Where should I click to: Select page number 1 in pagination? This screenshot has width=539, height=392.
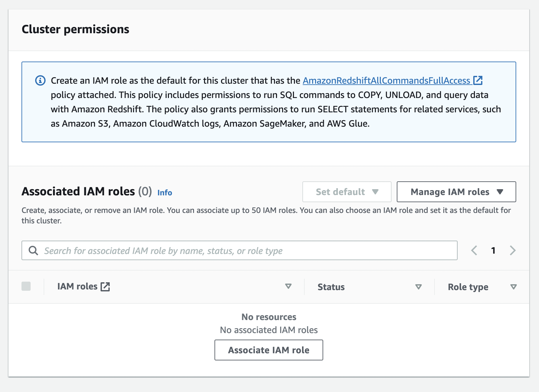click(493, 250)
